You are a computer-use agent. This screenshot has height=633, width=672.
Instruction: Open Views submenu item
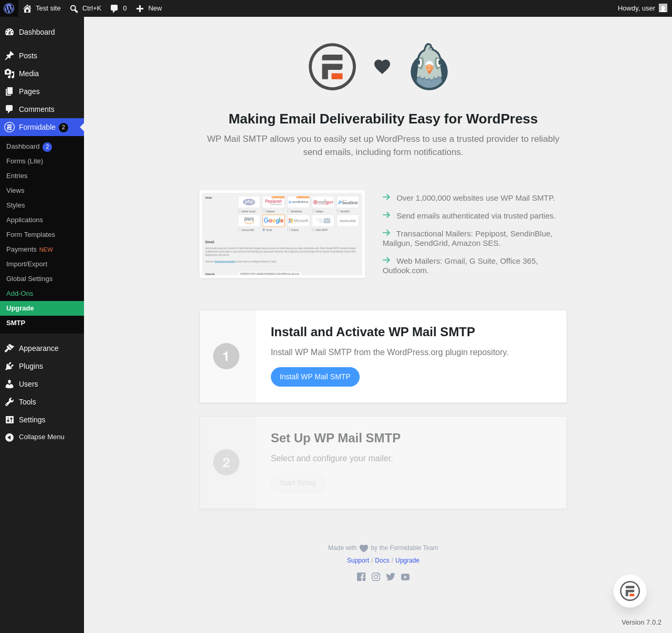click(x=42, y=191)
